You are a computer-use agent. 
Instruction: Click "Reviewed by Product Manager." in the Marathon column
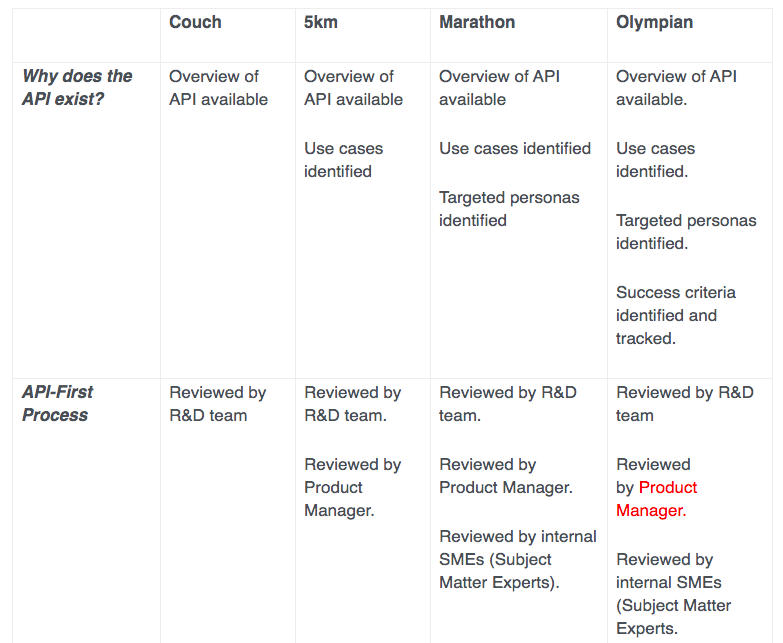(505, 476)
